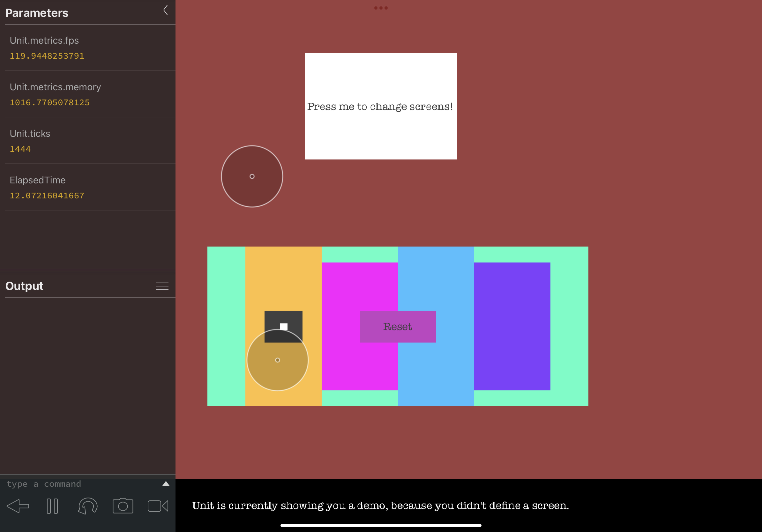This screenshot has width=762, height=532.
Task: Pause playback using the pause icon
Action: tap(52, 506)
